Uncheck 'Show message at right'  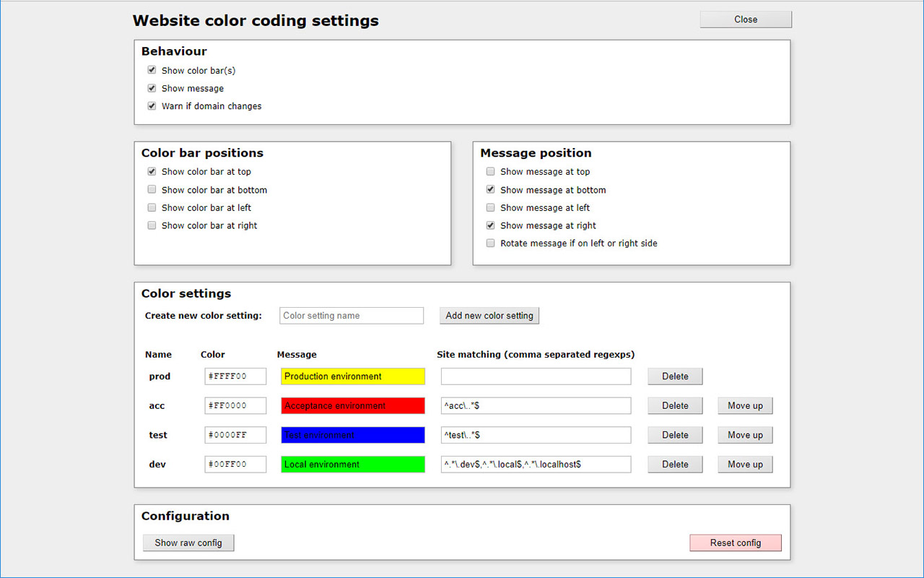490,225
